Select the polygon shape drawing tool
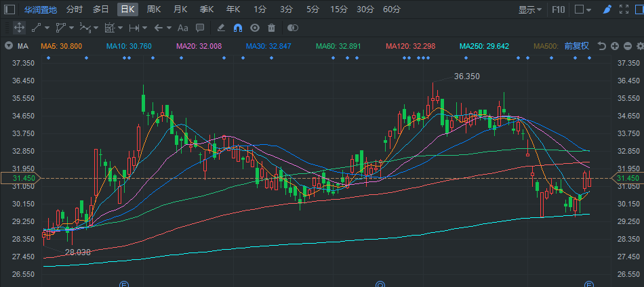The image size is (644, 287). click(61, 28)
